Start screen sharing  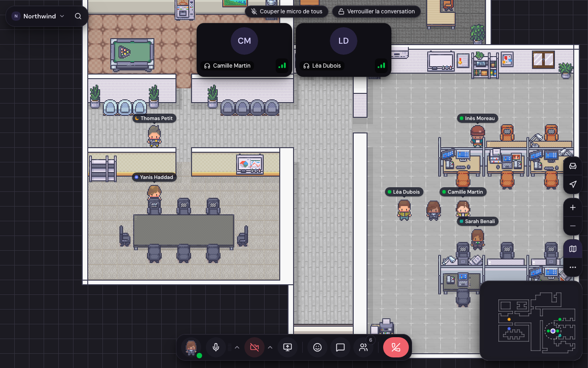pyautogui.click(x=288, y=347)
